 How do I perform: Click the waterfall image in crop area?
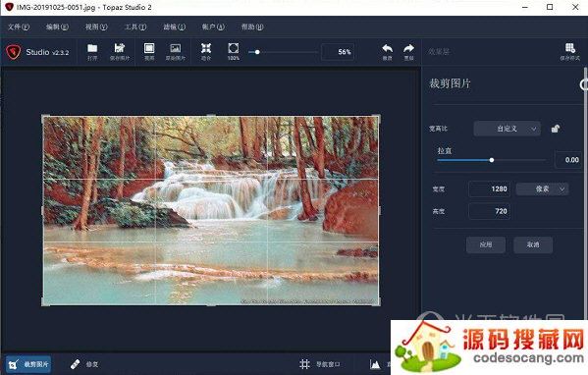tap(211, 210)
